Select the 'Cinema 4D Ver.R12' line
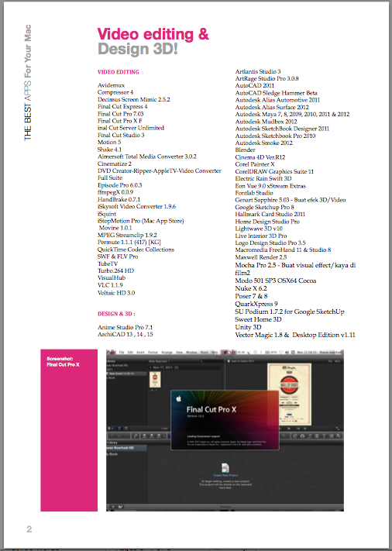Screen dimensions: 392x551 click(x=260, y=157)
